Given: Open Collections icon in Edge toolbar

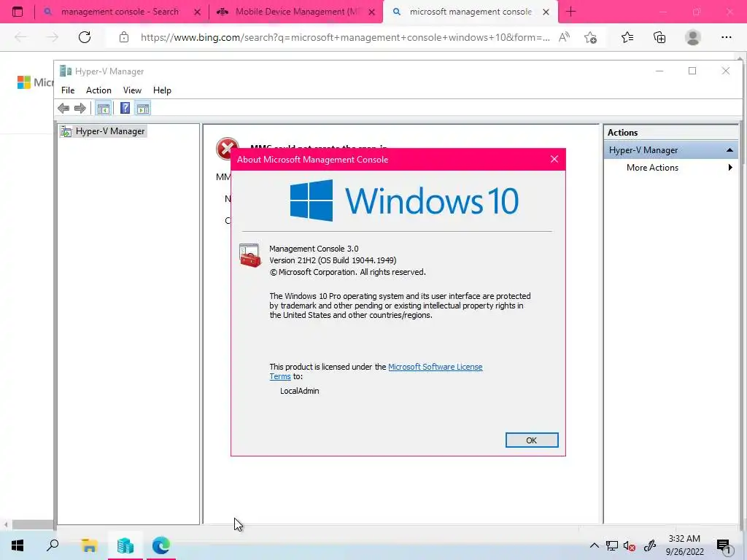Looking at the screenshot, I should click(659, 37).
